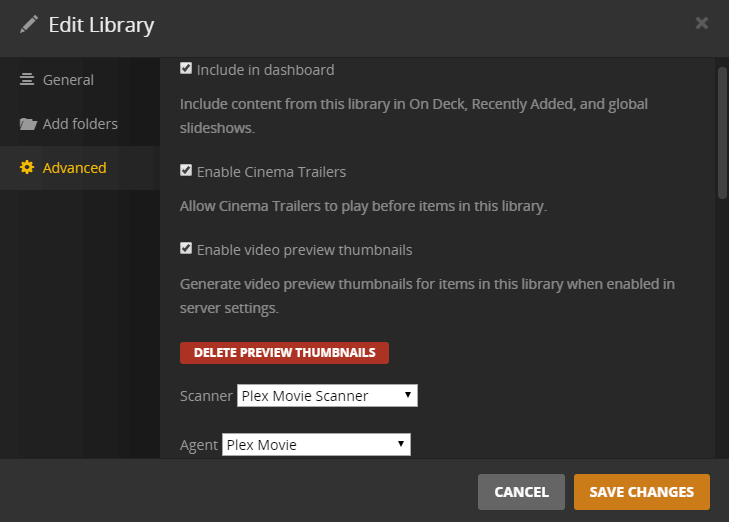
Task: Open the Add folders tab
Action: (x=80, y=124)
